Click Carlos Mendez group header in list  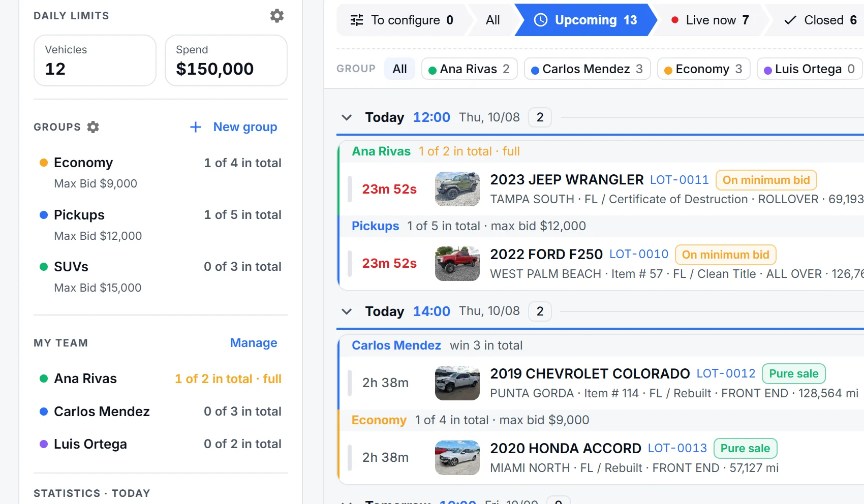click(x=396, y=345)
